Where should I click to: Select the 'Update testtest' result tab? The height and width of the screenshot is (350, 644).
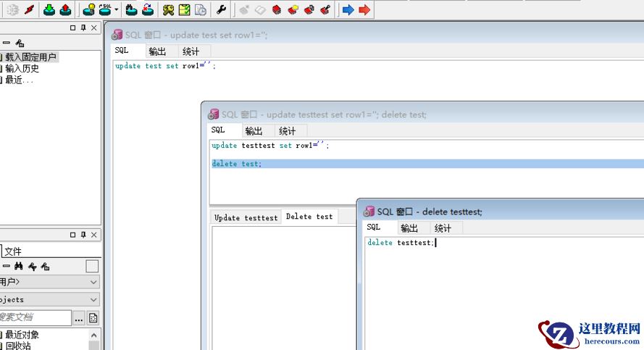[x=246, y=217]
